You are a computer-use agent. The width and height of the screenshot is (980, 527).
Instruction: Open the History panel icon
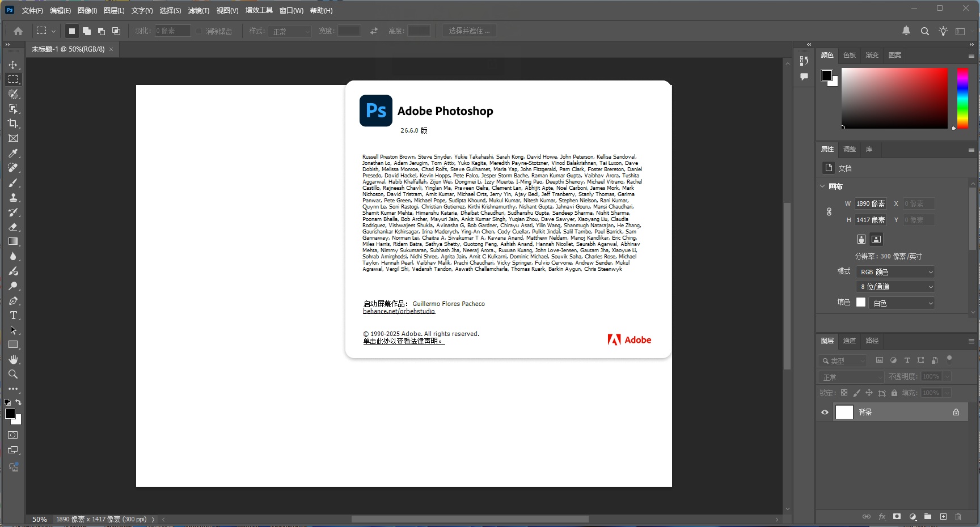tap(804, 61)
